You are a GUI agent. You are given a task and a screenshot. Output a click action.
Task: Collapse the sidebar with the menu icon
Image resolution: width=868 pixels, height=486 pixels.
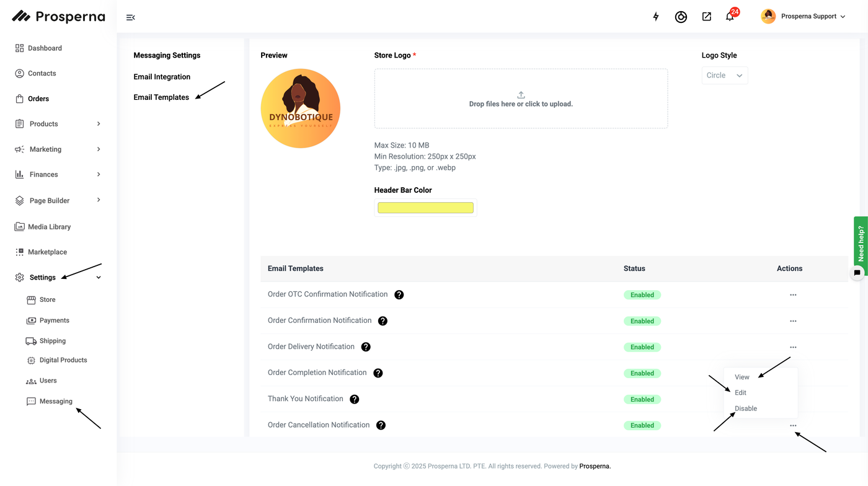(130, 17)
